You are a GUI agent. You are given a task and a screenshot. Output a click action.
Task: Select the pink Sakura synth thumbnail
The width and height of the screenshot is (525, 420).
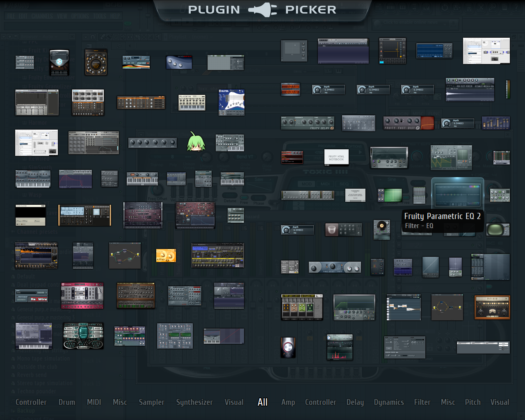click(x=82, y=295)
